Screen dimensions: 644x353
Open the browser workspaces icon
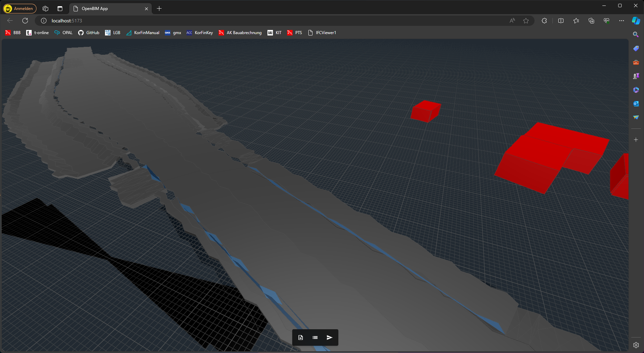[x=45, y=9]
